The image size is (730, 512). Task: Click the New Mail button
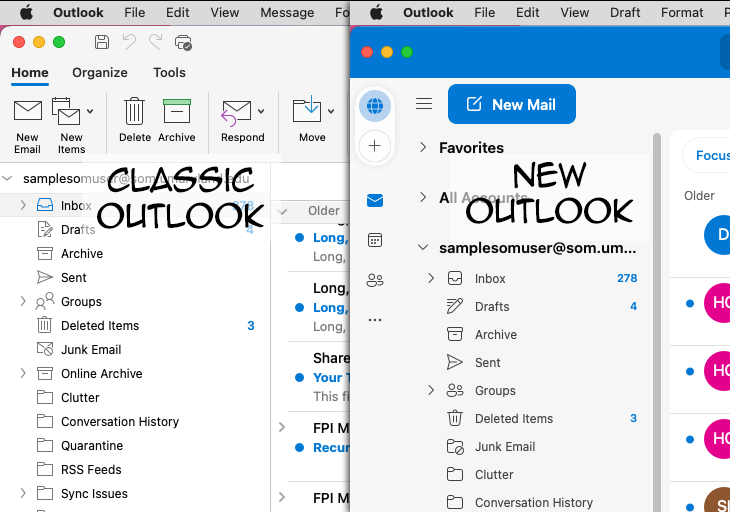tap(511, 104)
